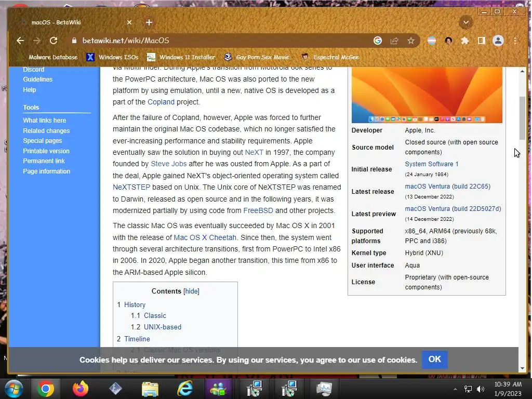Image resolution: width=532 pixels, height=399 pixels.
Task: Hide the Contents table
Action: pyautogui.click(x=191, y=291)
